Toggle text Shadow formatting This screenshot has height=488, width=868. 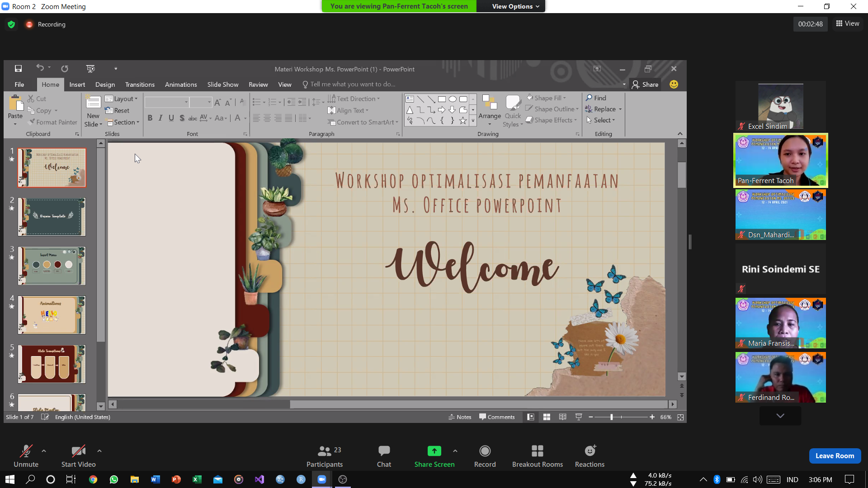182,118
